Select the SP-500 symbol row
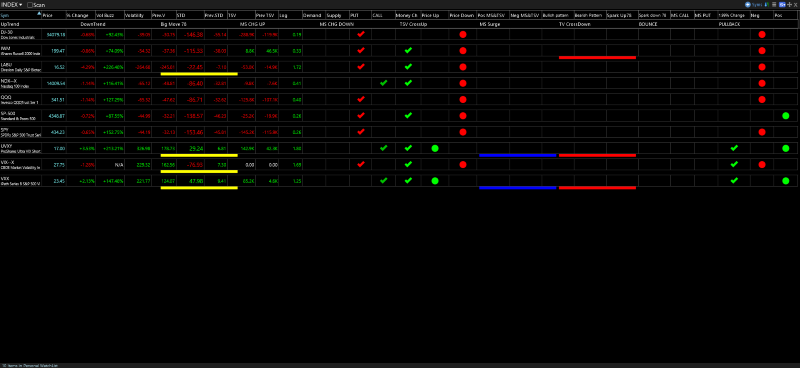800x368 pixels. (x=20, y=115)
